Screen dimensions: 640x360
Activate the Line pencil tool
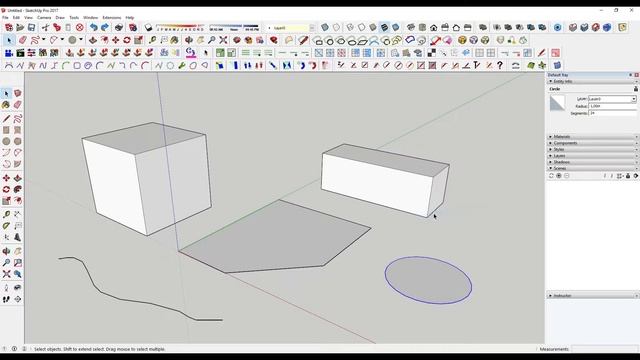click(x=6, y=119)
